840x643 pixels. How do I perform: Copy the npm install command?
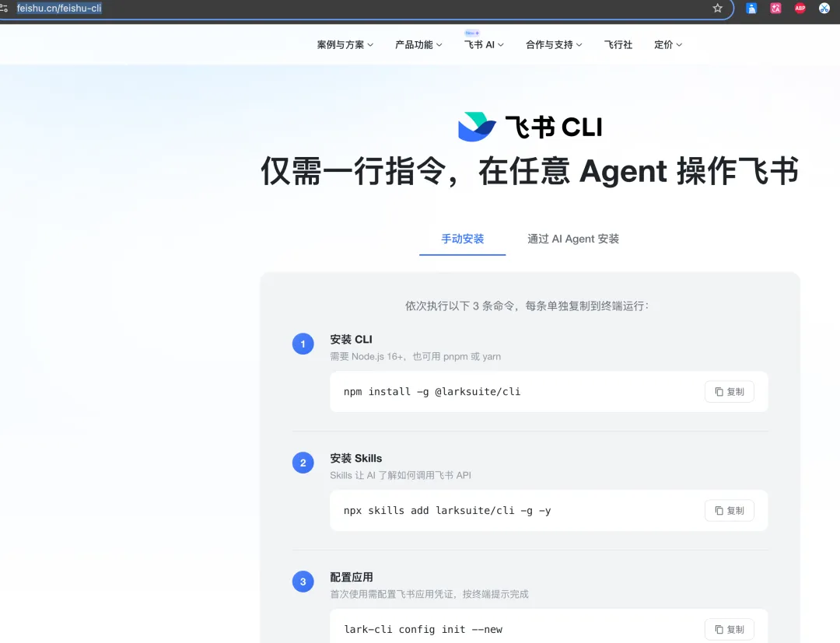coord(729,392)
